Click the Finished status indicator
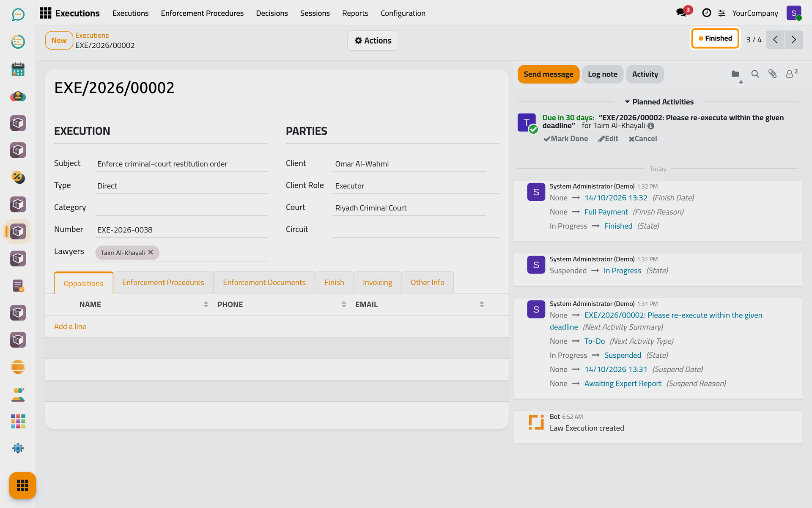812x508 pixels. [715, 39]
